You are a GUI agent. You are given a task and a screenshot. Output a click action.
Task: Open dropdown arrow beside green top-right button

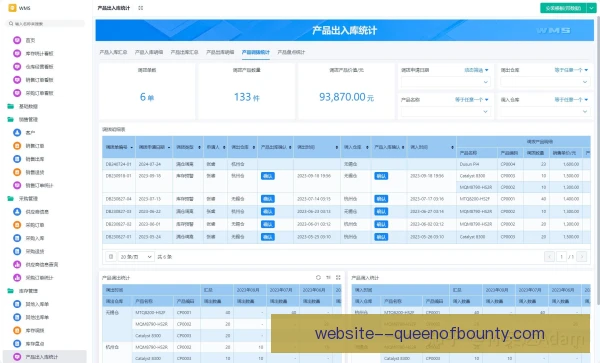pos(591,8)
